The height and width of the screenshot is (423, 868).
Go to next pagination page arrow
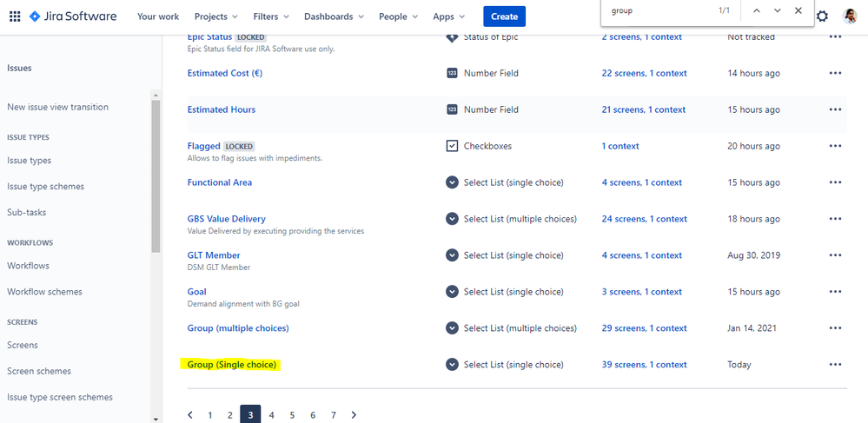point(354,414)
